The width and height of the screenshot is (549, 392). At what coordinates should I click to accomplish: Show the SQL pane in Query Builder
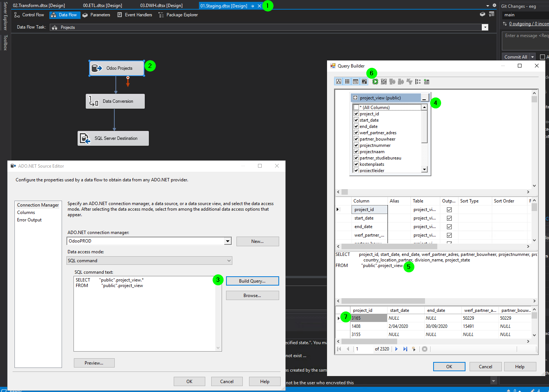click(356, 82)
